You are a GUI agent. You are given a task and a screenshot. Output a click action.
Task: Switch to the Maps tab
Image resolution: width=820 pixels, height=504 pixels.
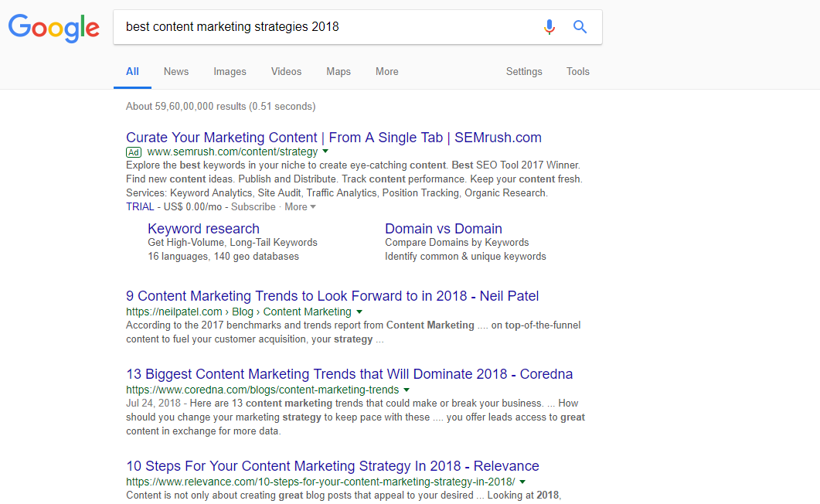coord(339,72)
